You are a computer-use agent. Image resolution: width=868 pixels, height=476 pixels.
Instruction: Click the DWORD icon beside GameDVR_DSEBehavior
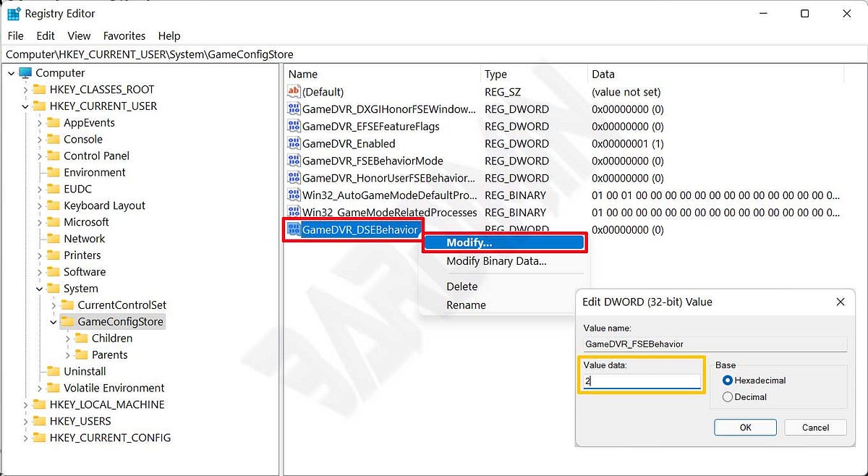pos(294,229)
